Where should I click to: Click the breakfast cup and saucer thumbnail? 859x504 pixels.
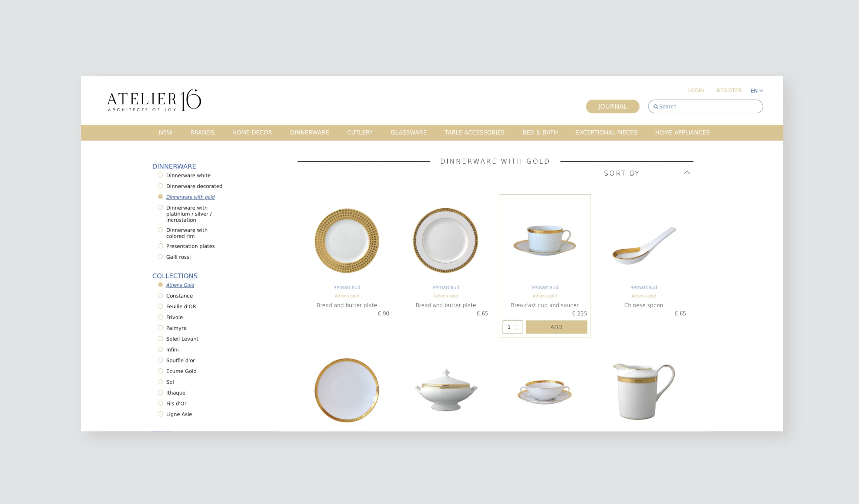point(544,240)
